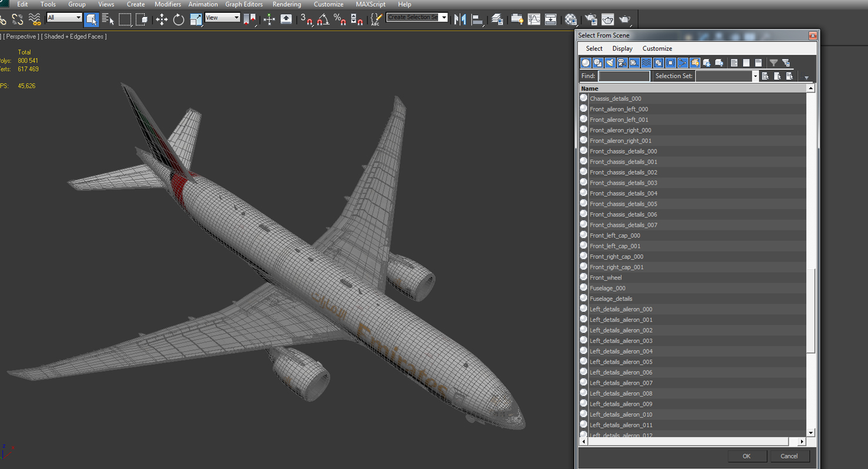The image size is (868, 469).
Task: Select Chassis_details_000 in the list
Action: click(x=615, y=99)
